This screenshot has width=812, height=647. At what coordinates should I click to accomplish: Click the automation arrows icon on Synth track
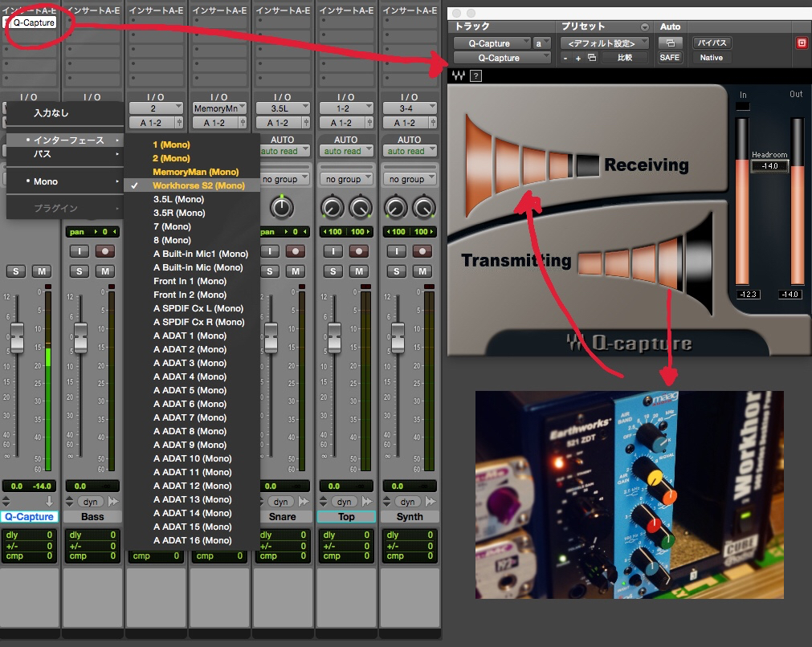[430, 501]
